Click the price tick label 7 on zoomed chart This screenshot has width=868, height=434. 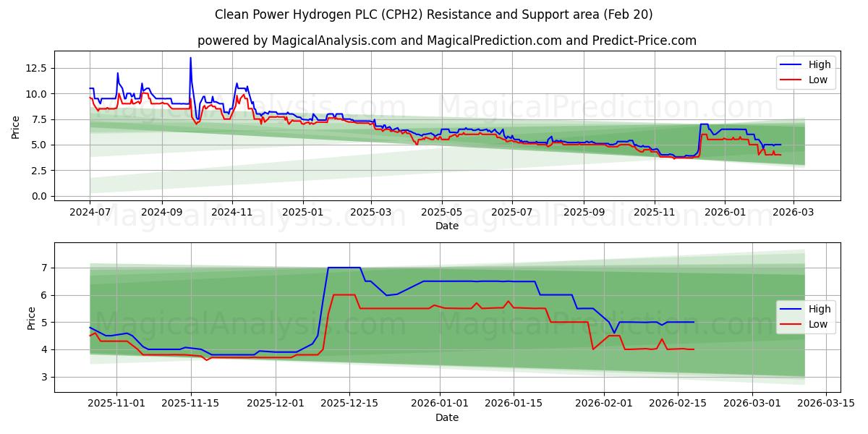45,268
